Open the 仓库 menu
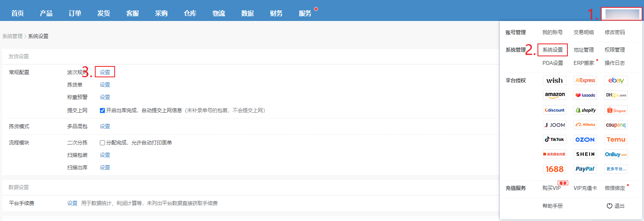This screenshot has height=221, width=644. point(190,13)
